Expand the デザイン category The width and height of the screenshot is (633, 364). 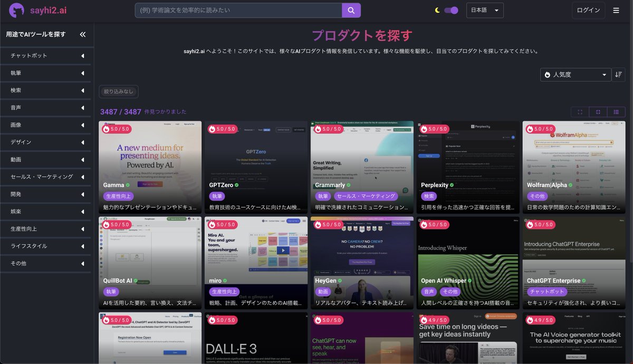pos(47,142)
